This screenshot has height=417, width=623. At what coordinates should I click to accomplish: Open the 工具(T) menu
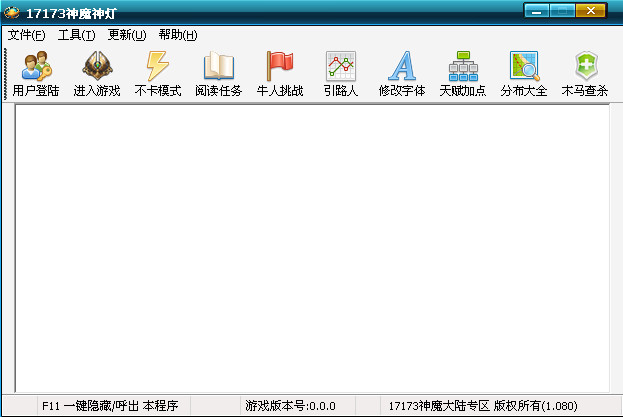point(76,35)
